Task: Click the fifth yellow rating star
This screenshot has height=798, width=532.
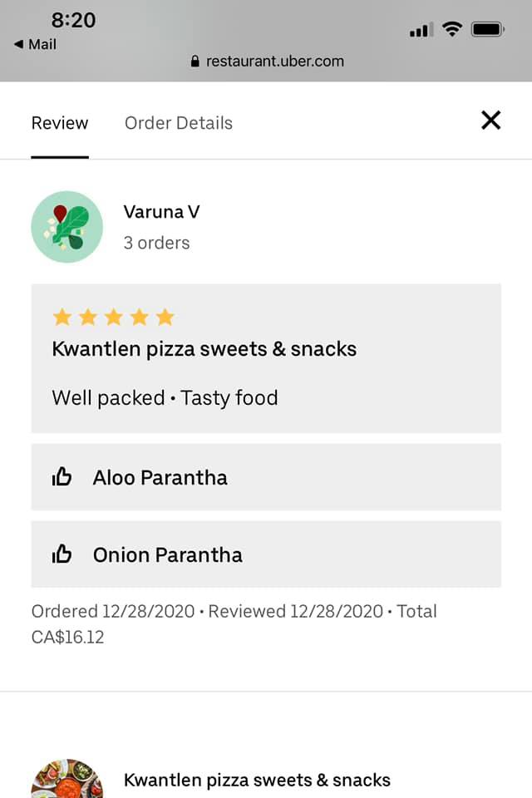Action: [165, 317]
